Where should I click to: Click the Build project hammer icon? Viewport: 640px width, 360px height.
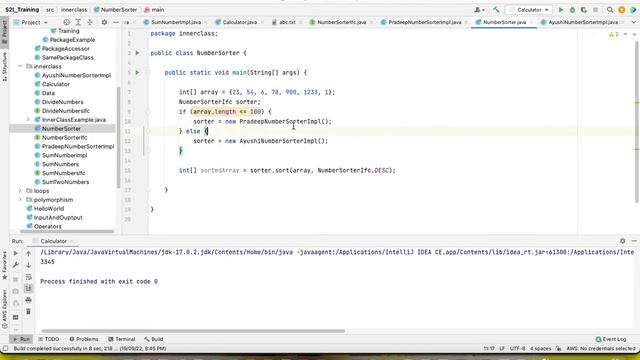tap(496, 10)
